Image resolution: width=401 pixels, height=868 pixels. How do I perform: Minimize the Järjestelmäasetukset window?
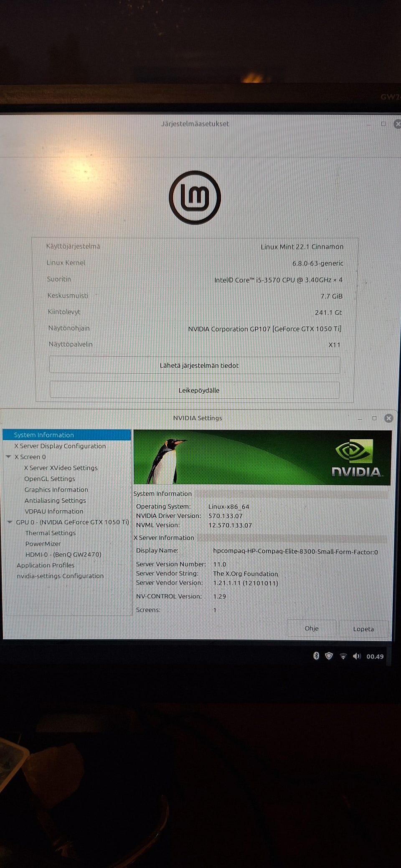click(369, 124)
